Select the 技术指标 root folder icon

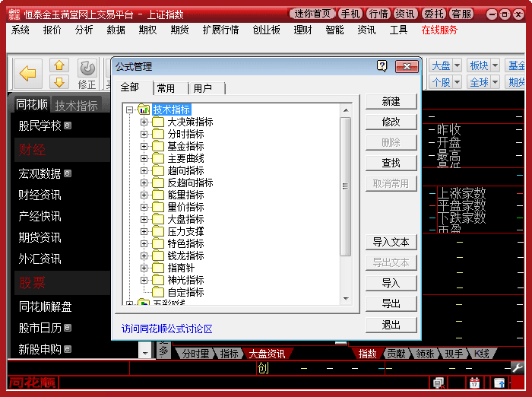point(144,110)
